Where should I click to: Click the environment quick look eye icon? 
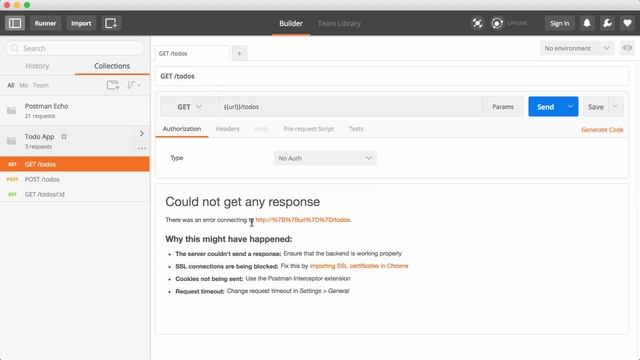627,48
